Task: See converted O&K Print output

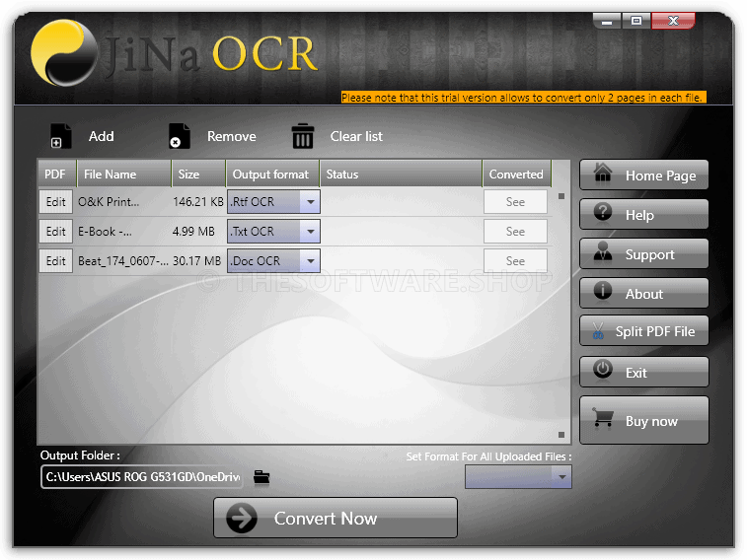Action: point(515,202)
